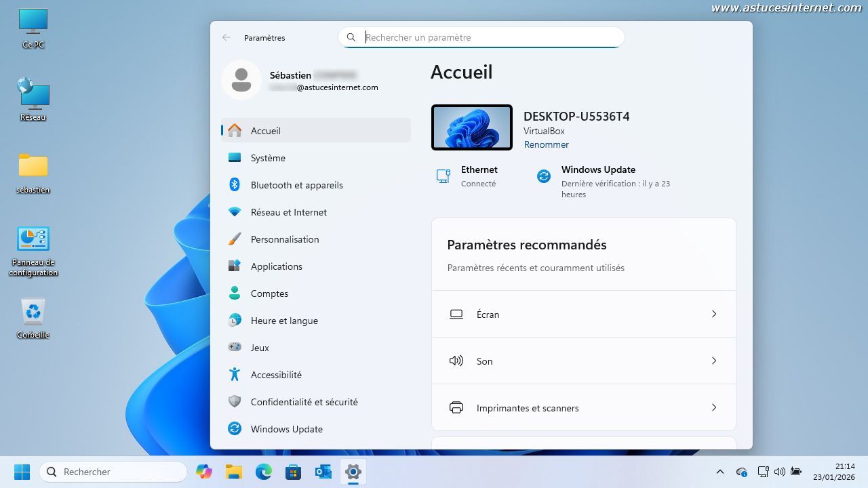The width and height of the screenshot is (868, 488).
Task: Open Windows Update in the sidebar
Action: [286, 429]
